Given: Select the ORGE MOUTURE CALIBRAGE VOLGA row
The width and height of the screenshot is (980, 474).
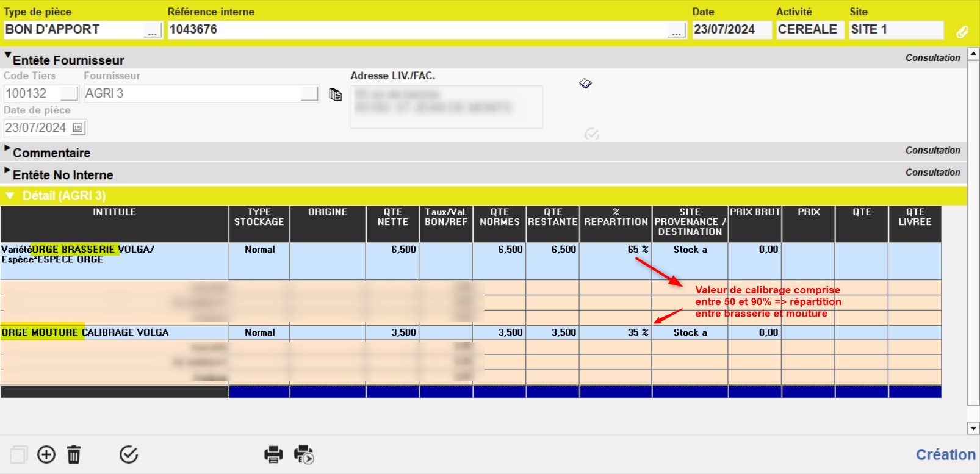Looking at the screenshot, I should [x=114, y=332].
